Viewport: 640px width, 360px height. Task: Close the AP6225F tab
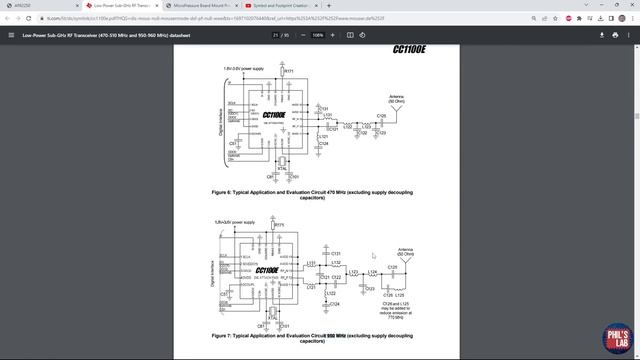[78, 6]
